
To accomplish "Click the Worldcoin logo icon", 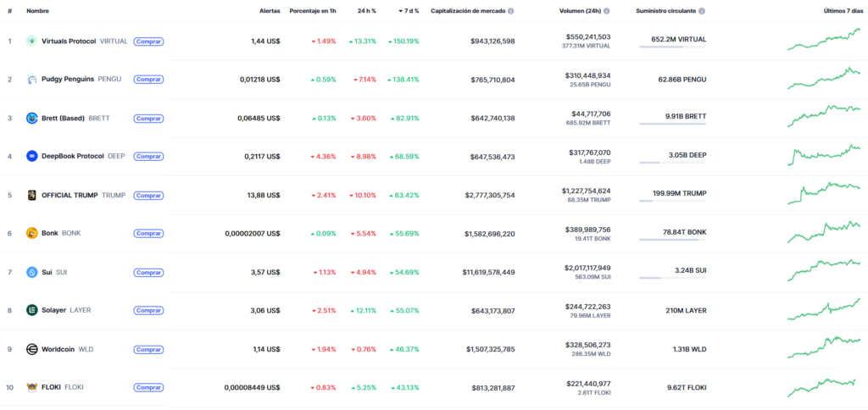I will pyautogui.click(x=32, y=349).
